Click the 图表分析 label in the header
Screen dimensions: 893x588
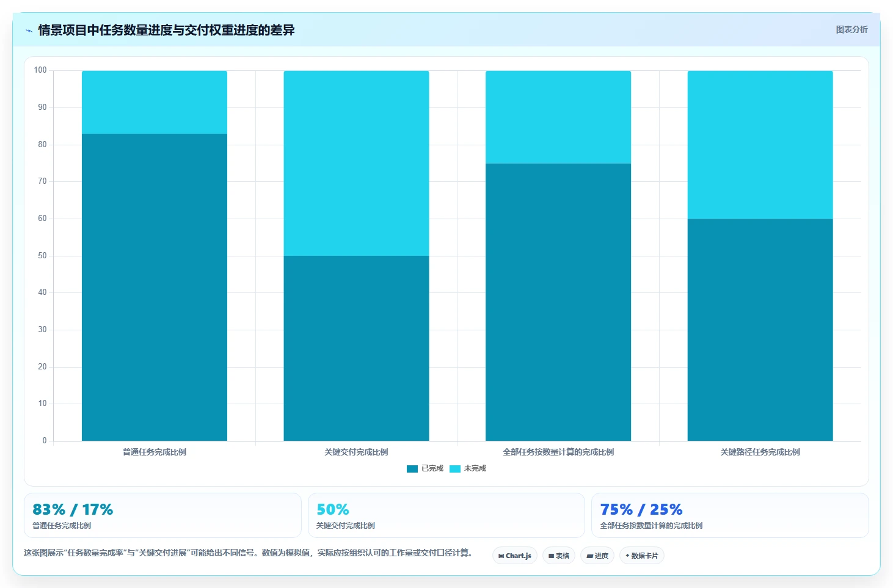click(851, 29)
